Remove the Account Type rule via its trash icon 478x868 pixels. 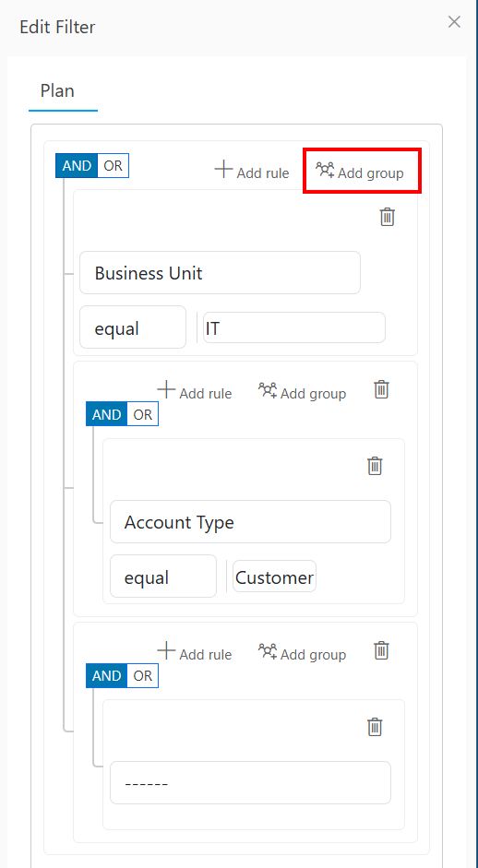click(x=375, y=466)
